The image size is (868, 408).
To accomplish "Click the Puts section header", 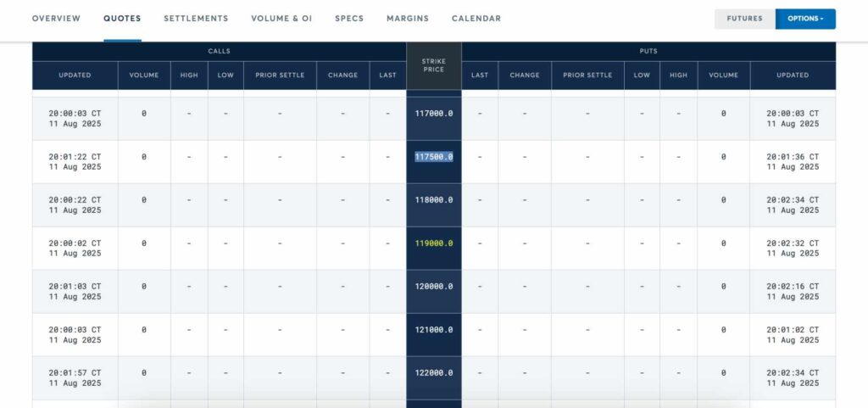I will coord(648,52).
